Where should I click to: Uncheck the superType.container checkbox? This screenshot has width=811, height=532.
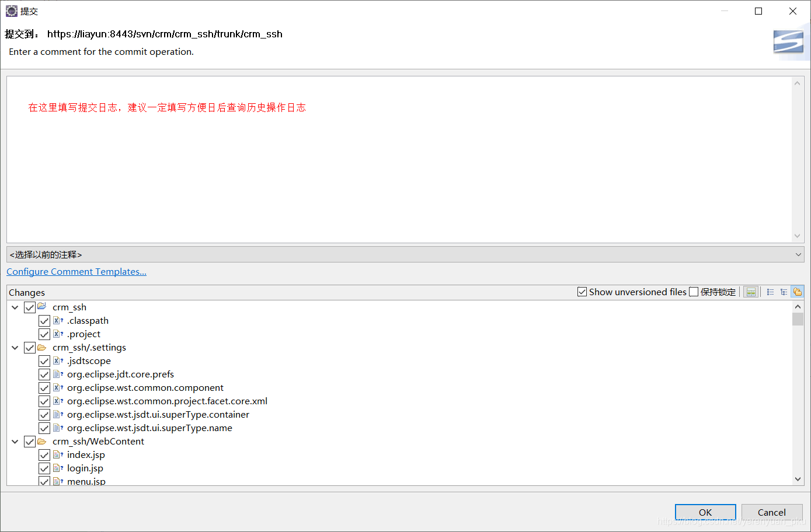pyautogui.click(x=44, y=415)
